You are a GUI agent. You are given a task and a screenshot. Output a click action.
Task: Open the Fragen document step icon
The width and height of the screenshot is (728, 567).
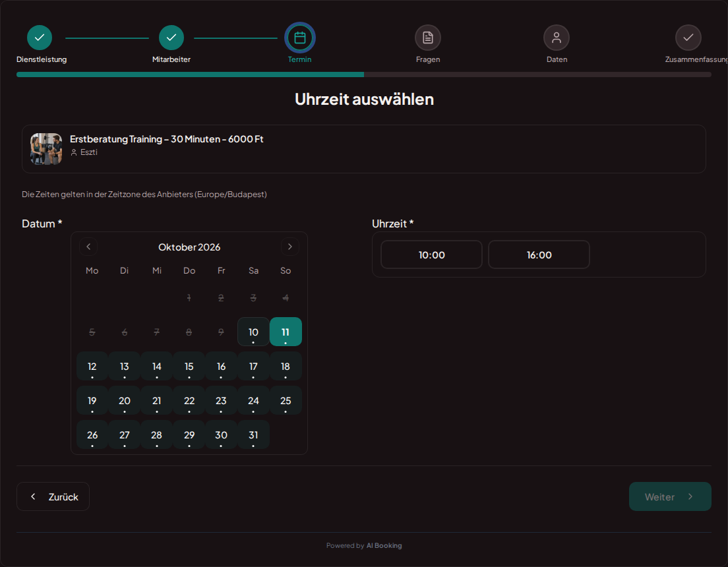pos(427,38)
